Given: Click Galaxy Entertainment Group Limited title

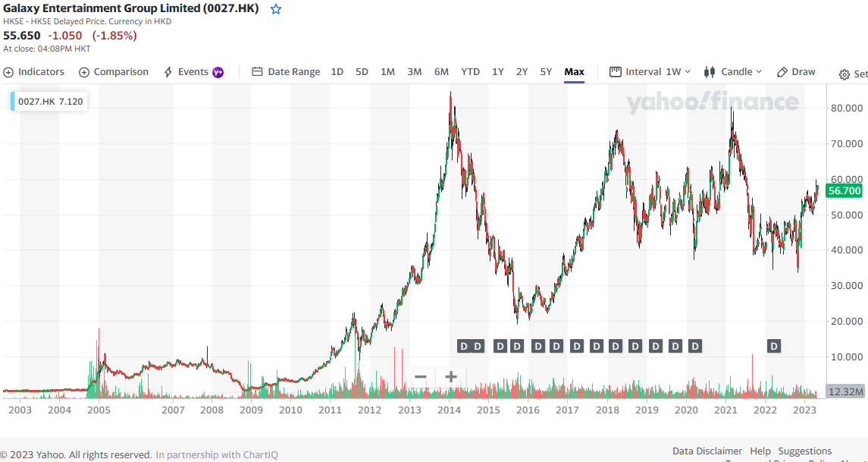Looking at the screenshot, I should (x=131, y=9).
